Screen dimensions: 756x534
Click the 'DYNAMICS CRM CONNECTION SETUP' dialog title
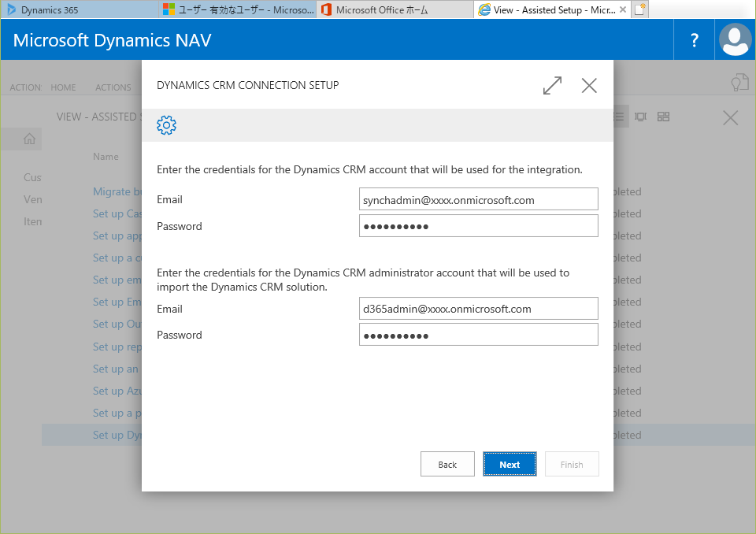(x=248, y=85)
